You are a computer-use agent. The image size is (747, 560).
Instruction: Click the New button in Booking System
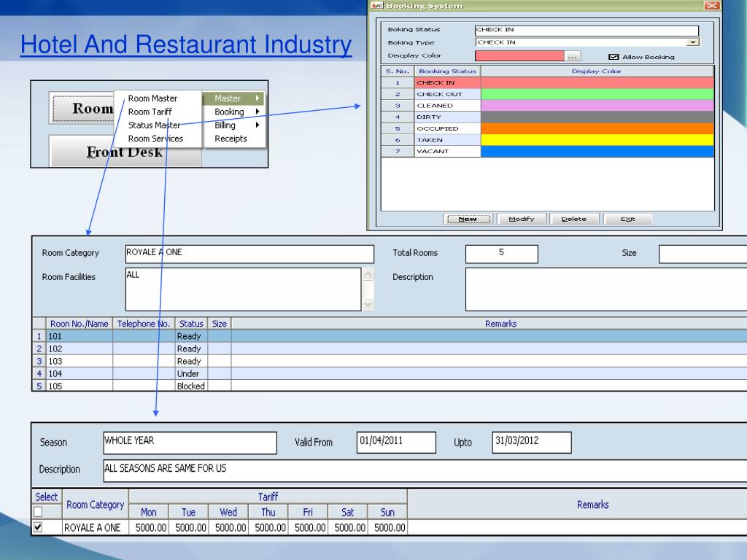click(468, 219)
